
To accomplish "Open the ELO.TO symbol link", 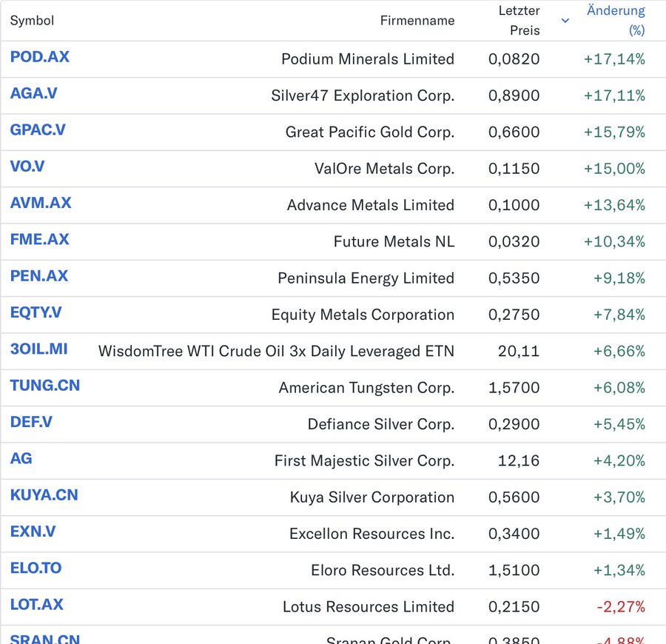I will point(36,568).
